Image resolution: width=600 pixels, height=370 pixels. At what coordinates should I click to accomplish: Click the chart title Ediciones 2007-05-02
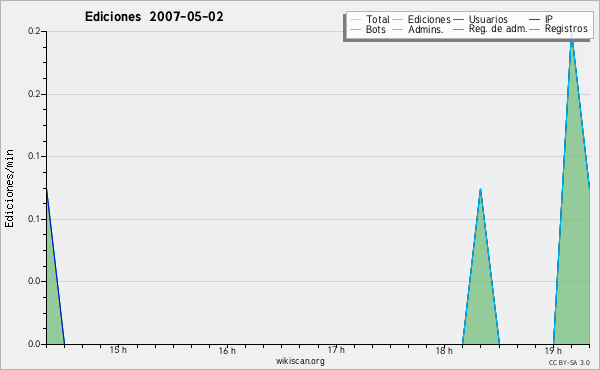point(154,17)
